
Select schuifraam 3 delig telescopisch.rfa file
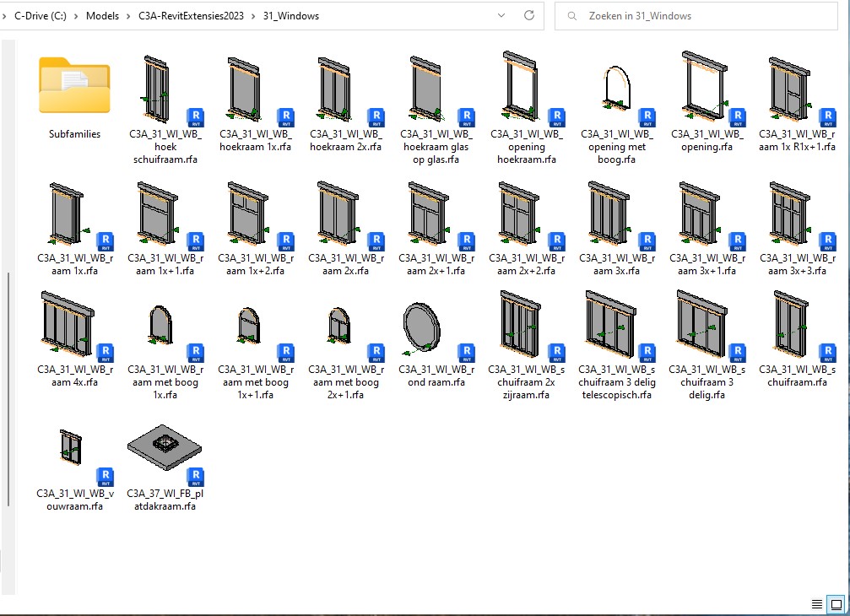[617, 329]
